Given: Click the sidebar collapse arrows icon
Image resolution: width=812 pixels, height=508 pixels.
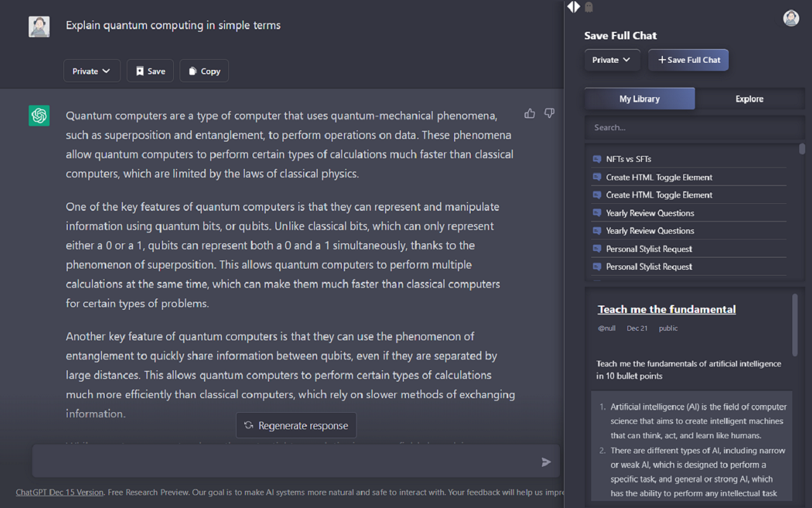Looking at the screenshot, I should pos(573,7).
